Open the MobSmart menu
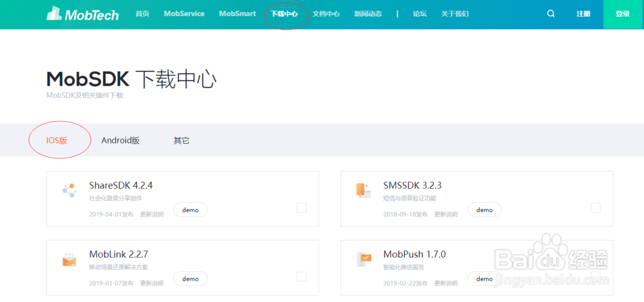 tap(238, 14)
